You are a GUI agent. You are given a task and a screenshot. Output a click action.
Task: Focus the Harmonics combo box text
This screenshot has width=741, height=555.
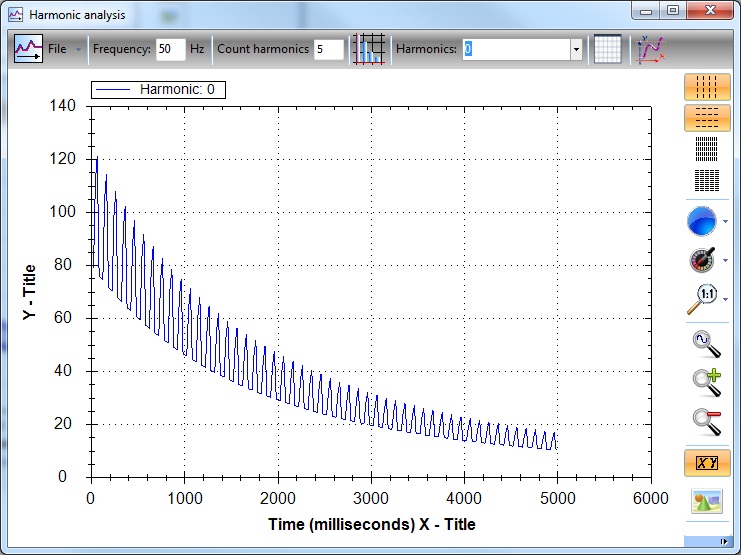tap(516, 49)
